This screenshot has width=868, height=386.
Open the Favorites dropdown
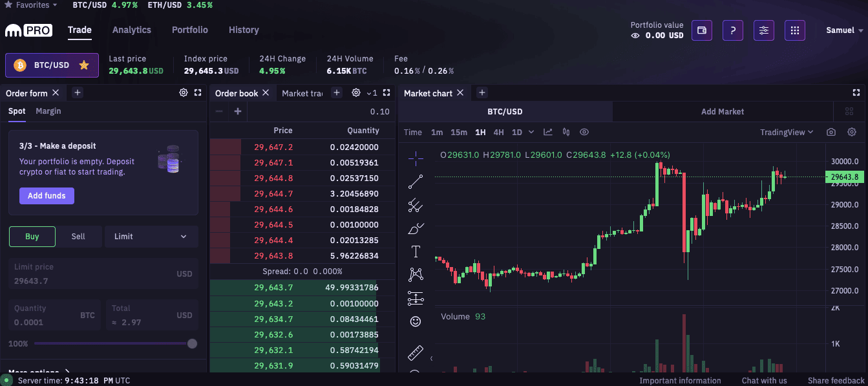click(x=31, y=5)
